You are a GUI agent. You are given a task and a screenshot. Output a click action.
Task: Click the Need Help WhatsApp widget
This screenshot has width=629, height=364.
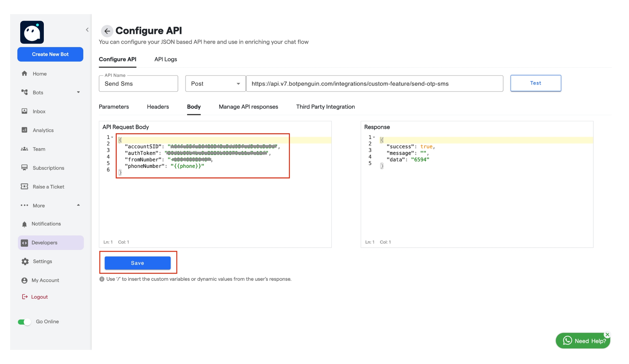click(582, 340)
